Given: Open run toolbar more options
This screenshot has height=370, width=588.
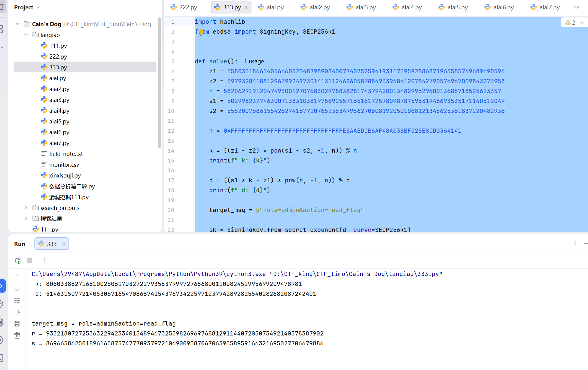Looking at the screenshot, I should (44, 261).
